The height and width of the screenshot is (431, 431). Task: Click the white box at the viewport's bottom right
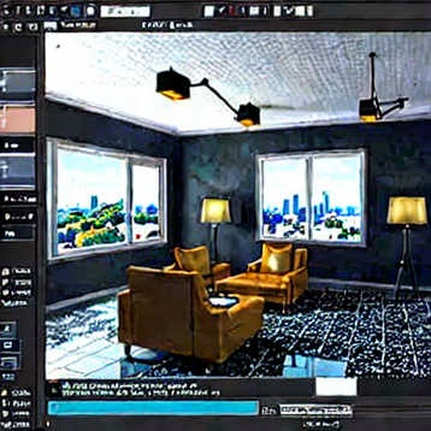pos(336,387)
